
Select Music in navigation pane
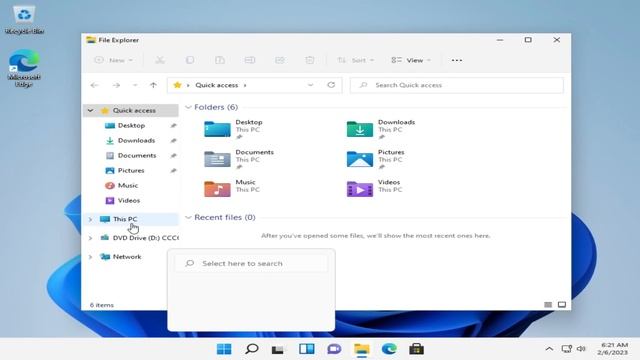128,185
